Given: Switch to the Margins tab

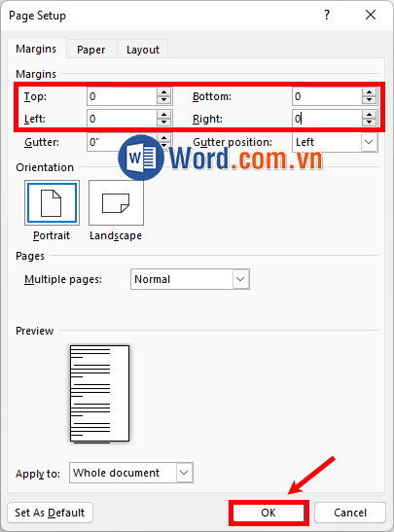Looking at the screenshot, I should (x=36, y=49).
